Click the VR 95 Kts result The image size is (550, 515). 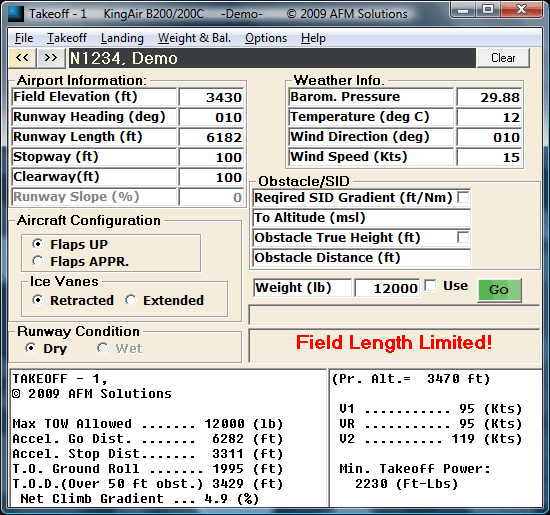click(x=431, y=424)
